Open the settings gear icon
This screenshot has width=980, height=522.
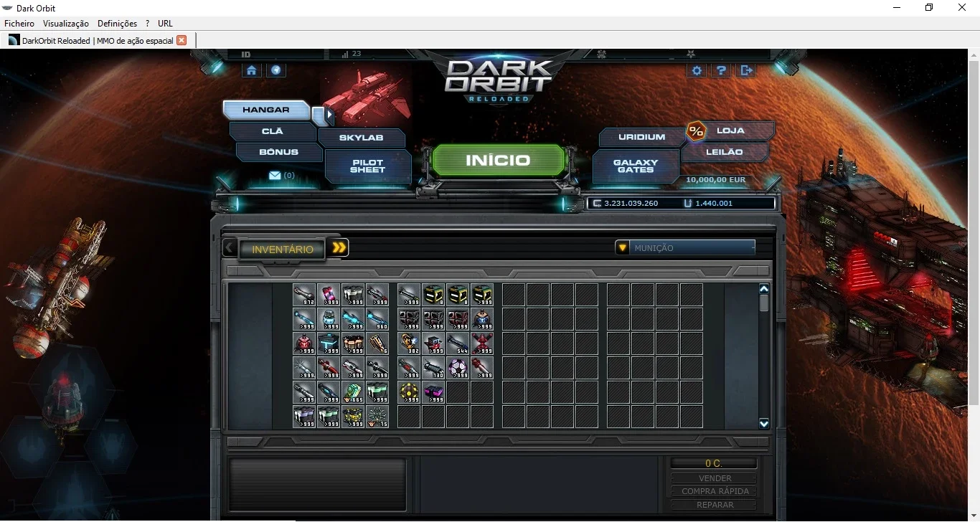[697, 70]
